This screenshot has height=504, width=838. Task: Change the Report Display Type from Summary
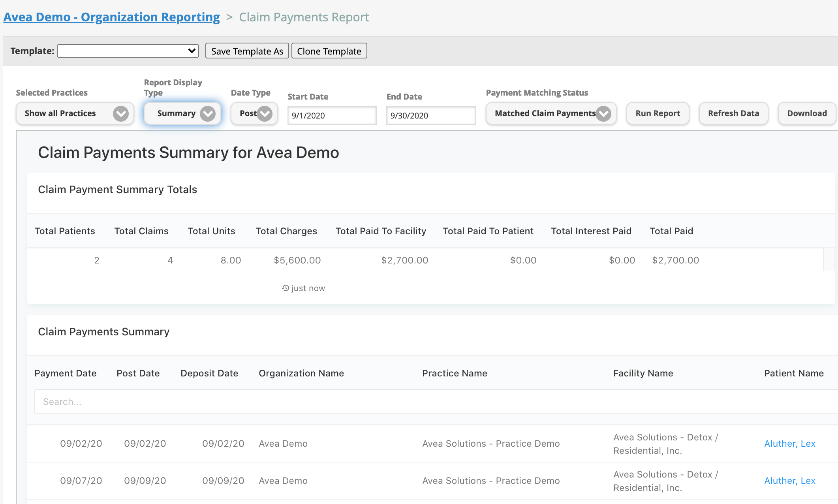[x=182, y=113]
